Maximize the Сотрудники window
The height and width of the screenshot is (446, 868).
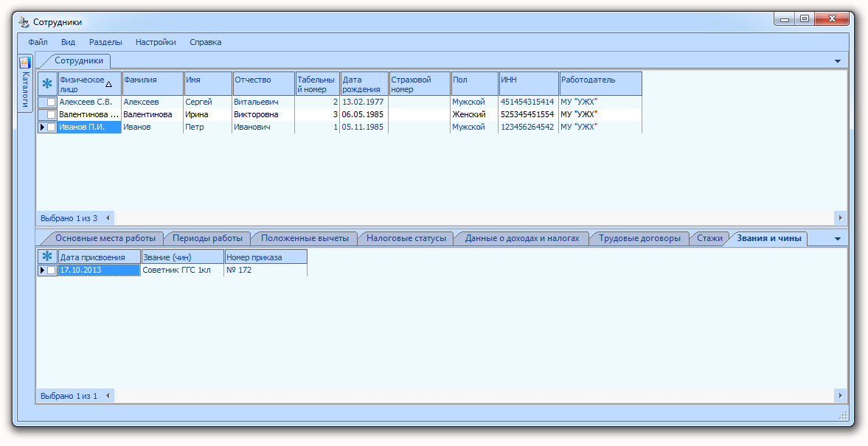805,19
